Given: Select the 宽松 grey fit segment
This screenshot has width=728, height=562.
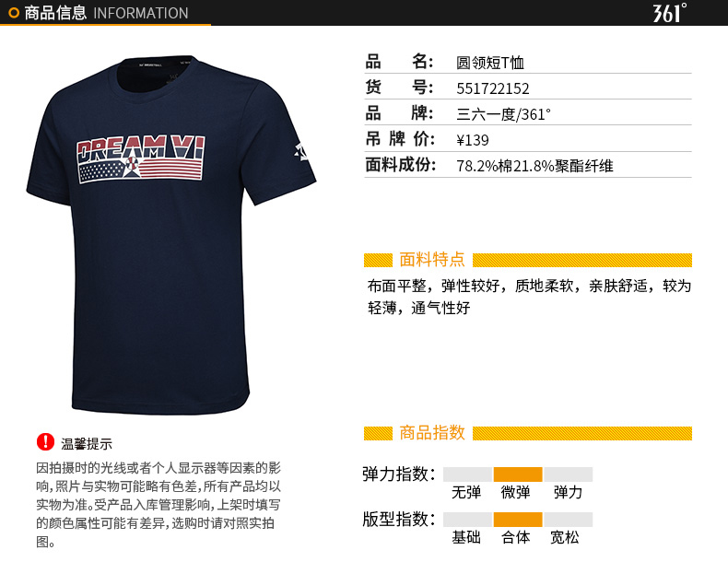Looking at the screenshot, I should (x=569, y=520).
